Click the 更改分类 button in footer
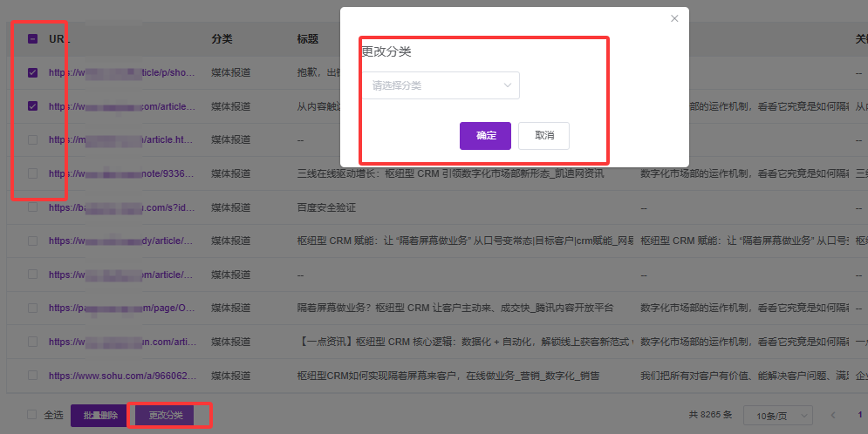 (x=166, y=416)
